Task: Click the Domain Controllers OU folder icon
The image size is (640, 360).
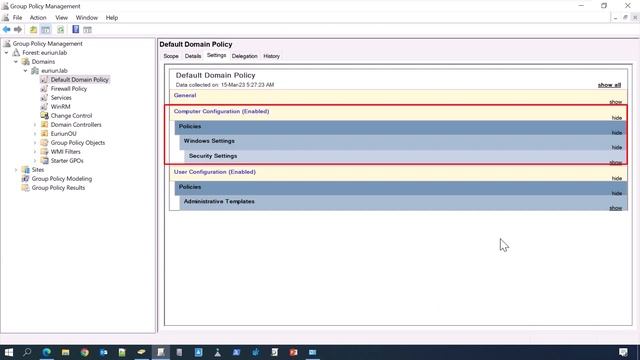Action: click(44, 124)
